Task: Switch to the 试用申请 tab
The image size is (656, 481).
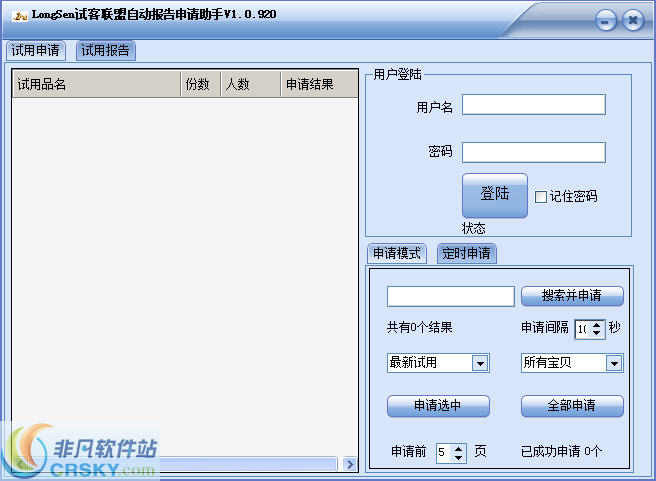Action: 36,51
